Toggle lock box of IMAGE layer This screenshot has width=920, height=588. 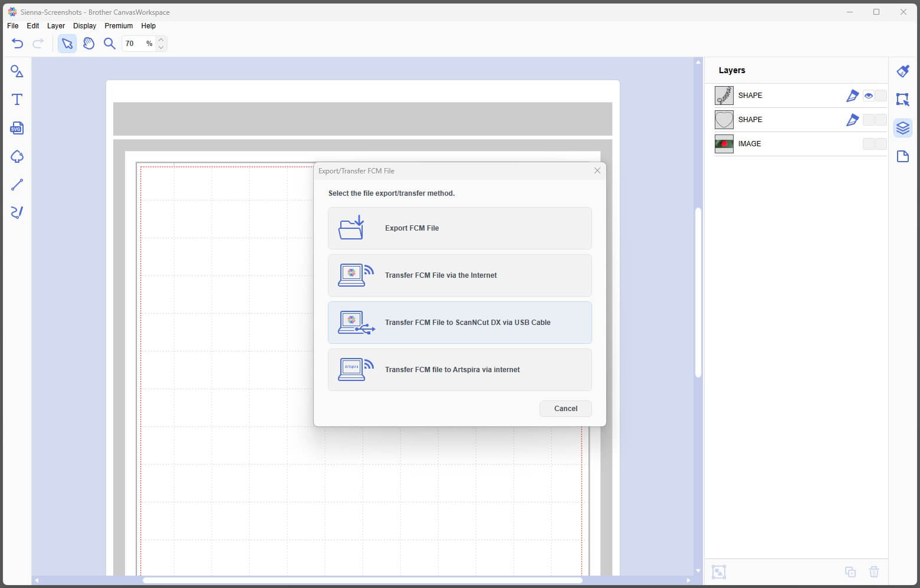pos(880,144)
